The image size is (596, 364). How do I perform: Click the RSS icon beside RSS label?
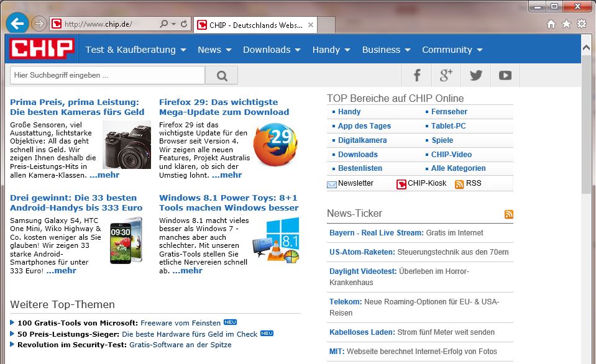coord(459,184)
